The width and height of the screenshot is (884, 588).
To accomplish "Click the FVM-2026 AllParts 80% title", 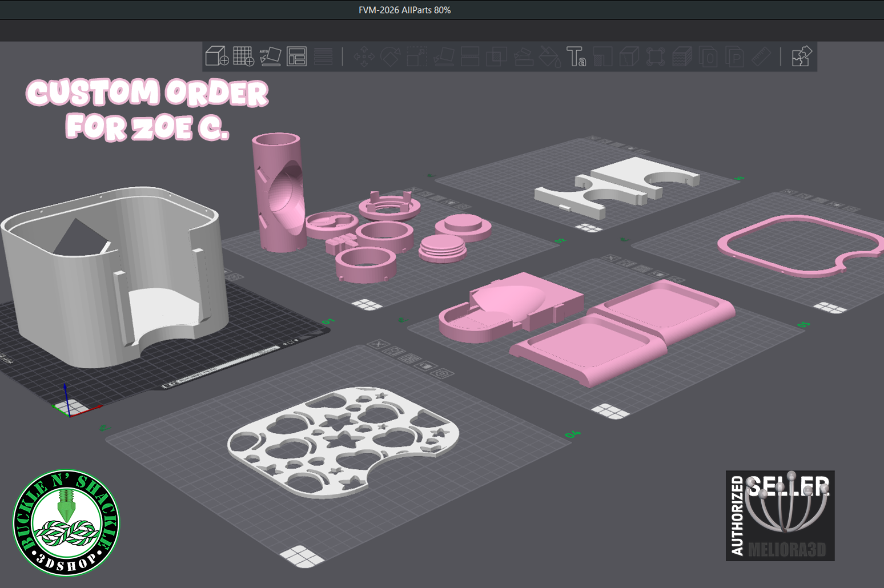I will (x=404, y=10).
